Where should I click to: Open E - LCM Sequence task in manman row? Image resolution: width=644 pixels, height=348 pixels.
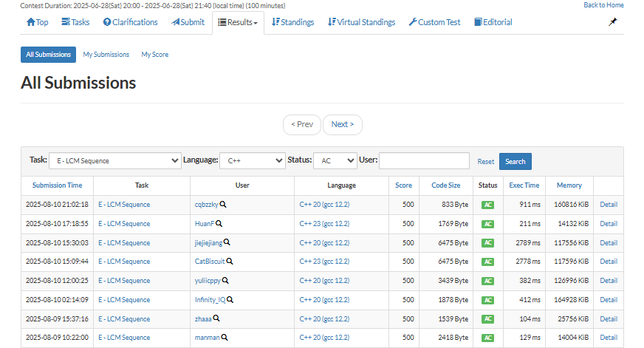coord(124,338)
